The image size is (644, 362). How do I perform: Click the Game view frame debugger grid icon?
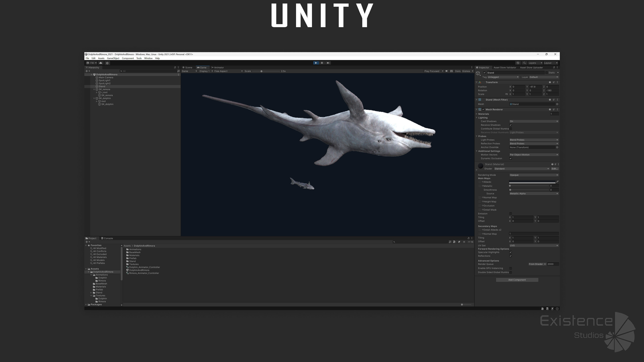click(451, 71)
